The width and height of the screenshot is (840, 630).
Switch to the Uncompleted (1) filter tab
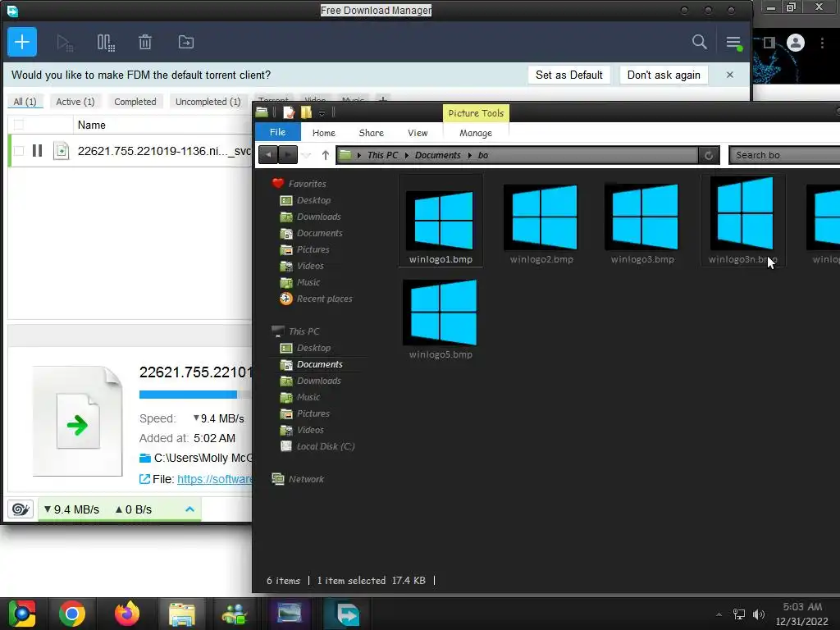208,102
